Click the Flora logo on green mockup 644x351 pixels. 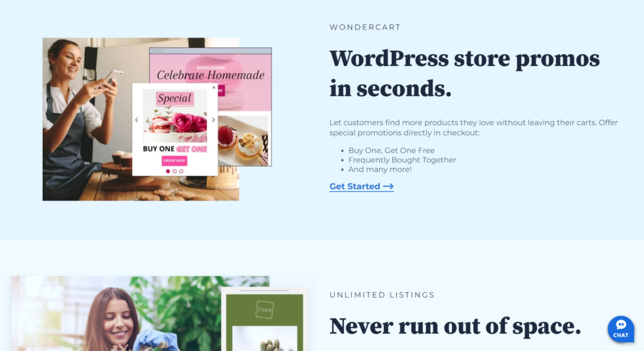click(x=264, y=309)
